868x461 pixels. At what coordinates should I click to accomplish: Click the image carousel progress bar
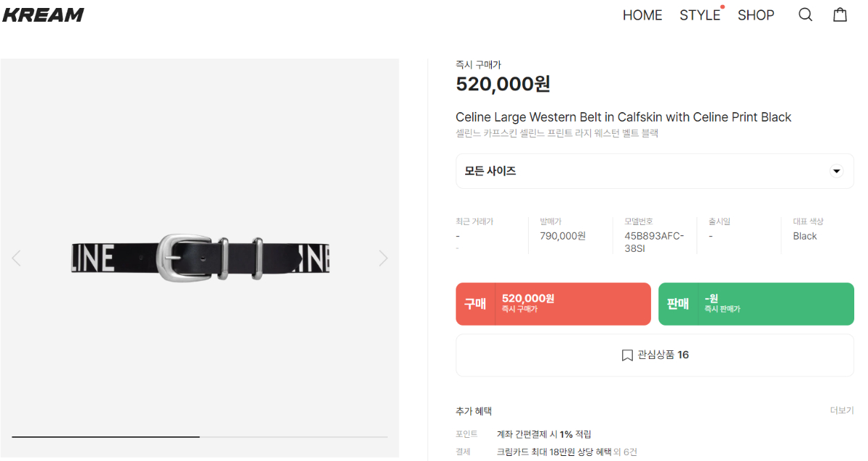click(x=200, y=436)
